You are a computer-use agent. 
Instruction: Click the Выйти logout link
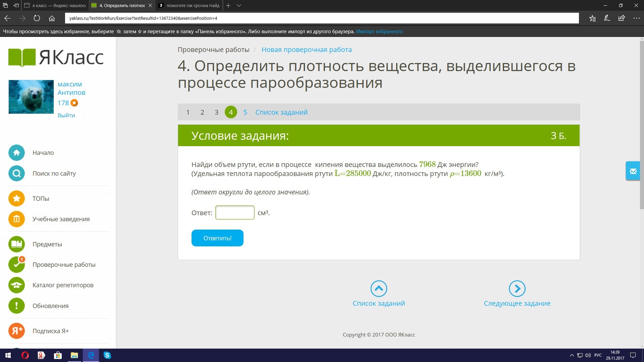[66, 115]
